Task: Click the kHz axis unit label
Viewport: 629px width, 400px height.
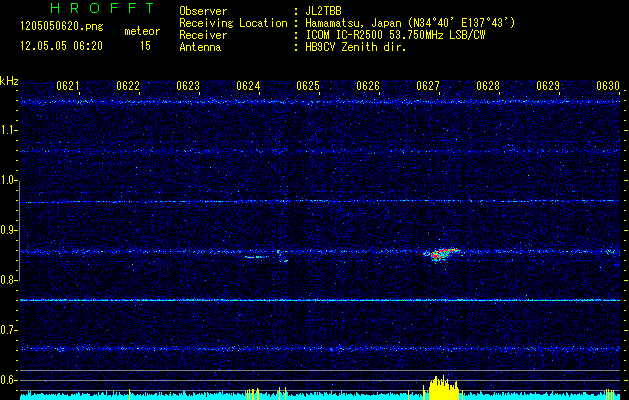Action: click(9, 80)
